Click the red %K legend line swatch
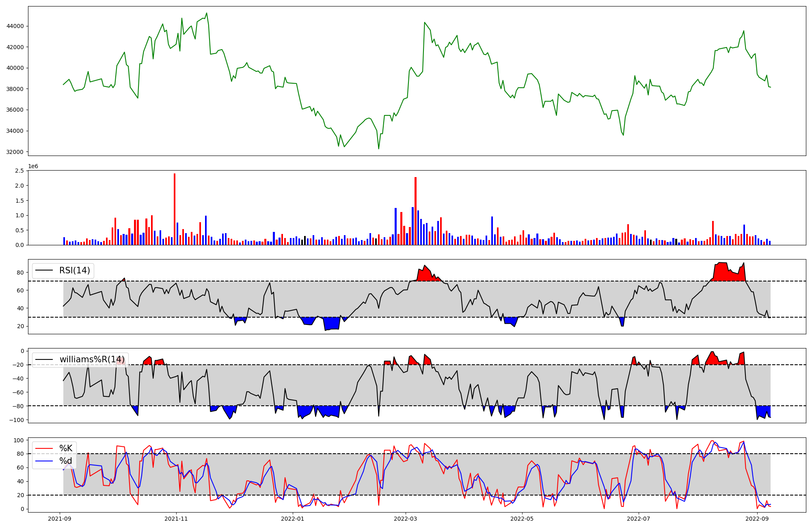This screenshot has height=528, width=812. pos(44,448)
